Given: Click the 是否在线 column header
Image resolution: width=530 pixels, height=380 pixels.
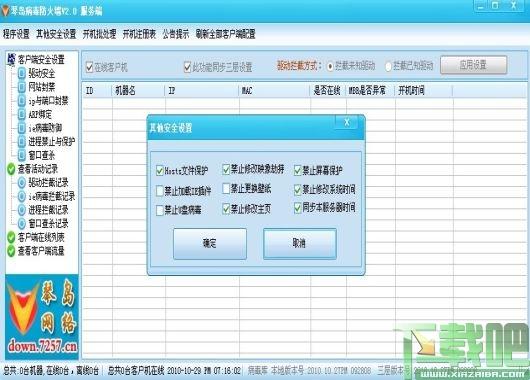Looking at the screenshot, I should pyautogui.click(x=328, y=91).
